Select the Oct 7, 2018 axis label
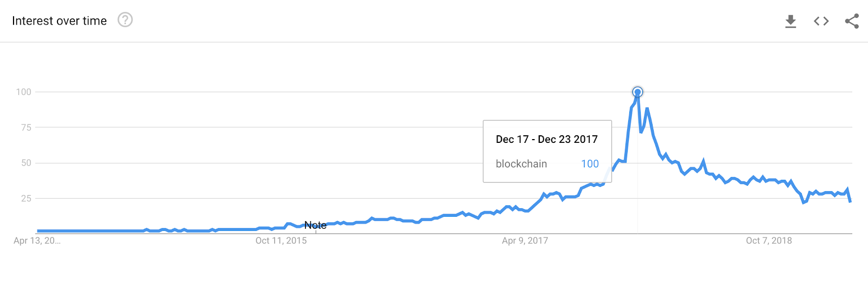Viewport: 868px width, 295px height. pos(769,241)
